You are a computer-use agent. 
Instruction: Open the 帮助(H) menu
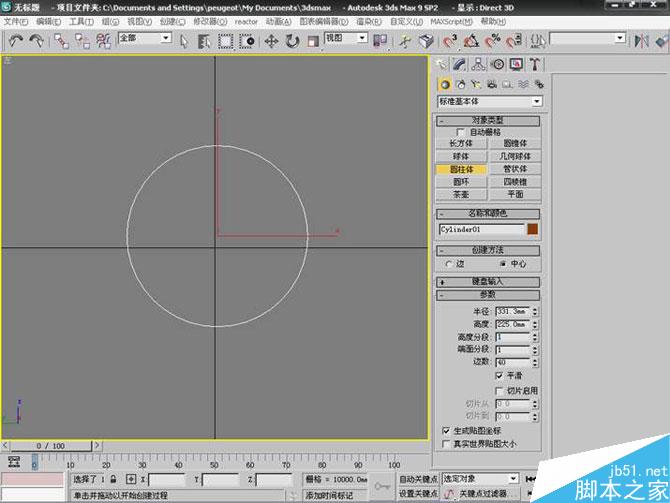(493, 22)
